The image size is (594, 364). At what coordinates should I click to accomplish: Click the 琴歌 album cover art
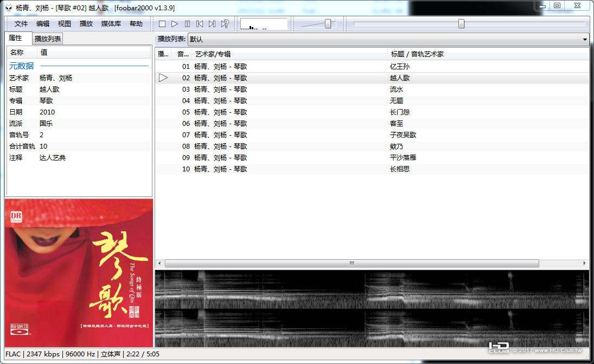click(x=79, y=273)
